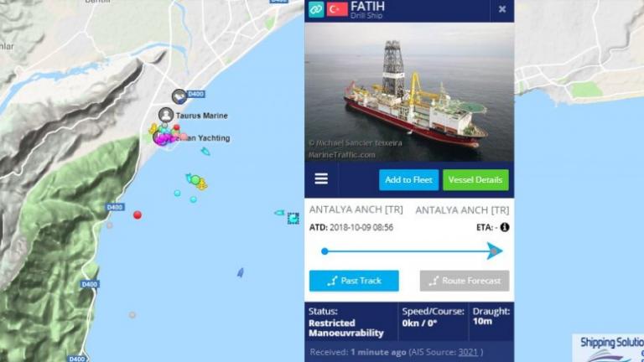Click the Add to Fleet button
Viewport: 644px width, 362px height.
(408, 180)
